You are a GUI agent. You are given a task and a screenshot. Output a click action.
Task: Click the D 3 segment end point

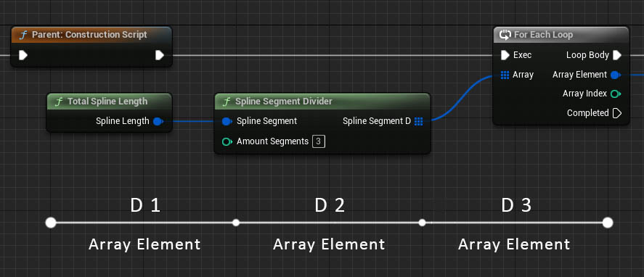pyautogui.click(x=608, y=223)
